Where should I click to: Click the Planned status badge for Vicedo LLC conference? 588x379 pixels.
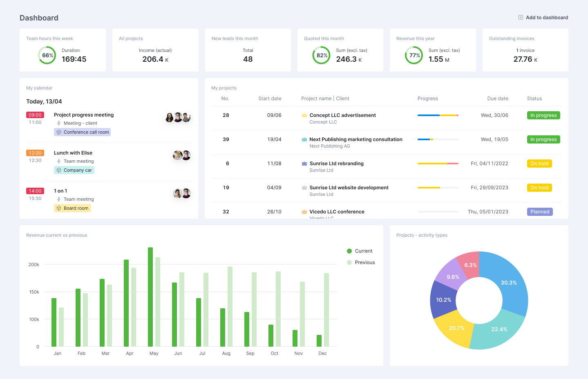540,211
